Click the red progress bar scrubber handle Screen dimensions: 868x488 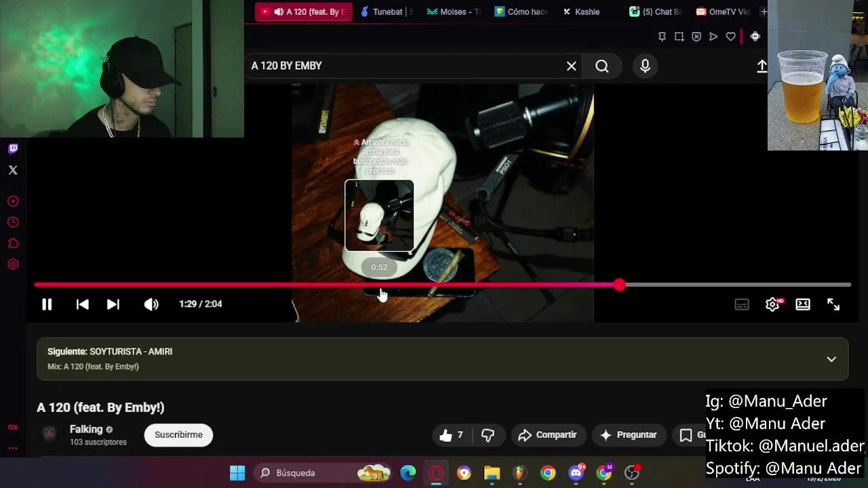pyautogui.click(x=619, y=285)
